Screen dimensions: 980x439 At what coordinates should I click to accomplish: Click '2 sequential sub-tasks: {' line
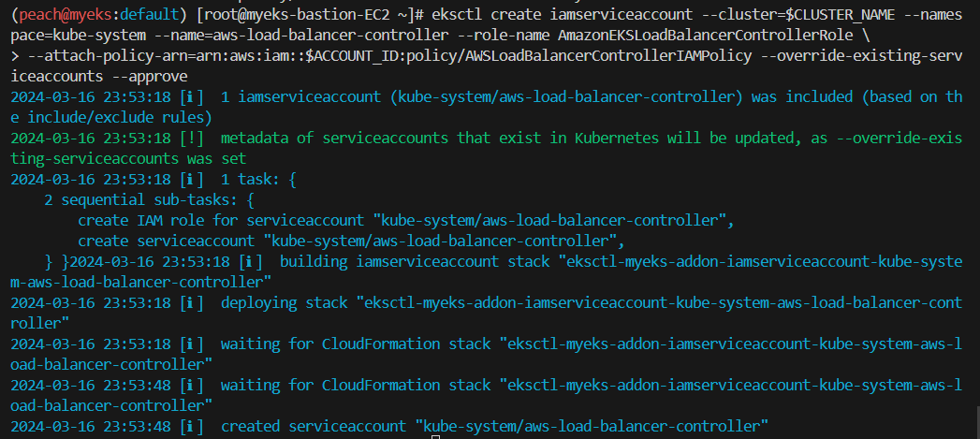tap(150, 200)
